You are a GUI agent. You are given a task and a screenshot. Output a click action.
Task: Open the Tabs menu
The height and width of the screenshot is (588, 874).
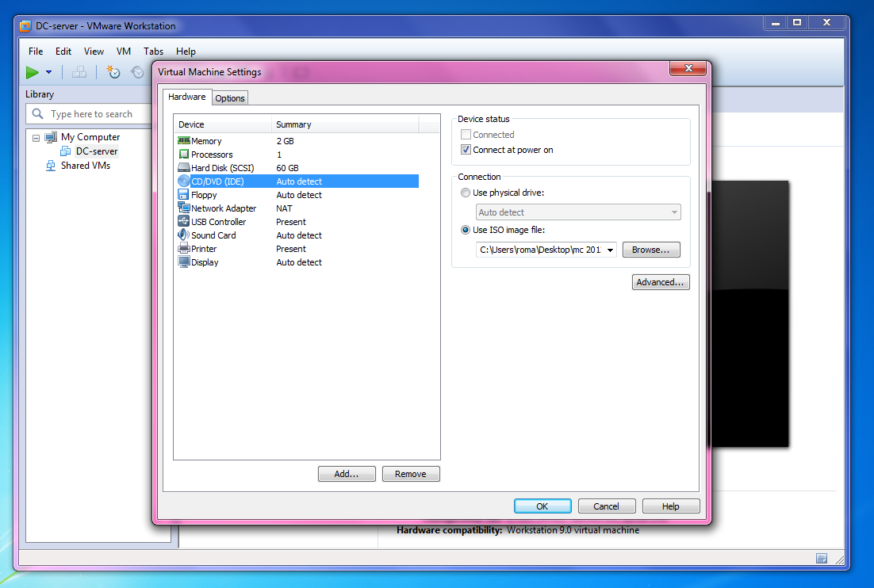(153, 52)
